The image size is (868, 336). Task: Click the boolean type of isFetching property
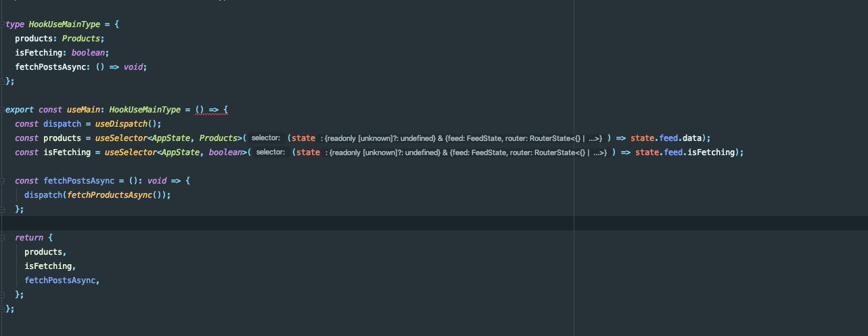pyautogui.click(x=88, y=53)
